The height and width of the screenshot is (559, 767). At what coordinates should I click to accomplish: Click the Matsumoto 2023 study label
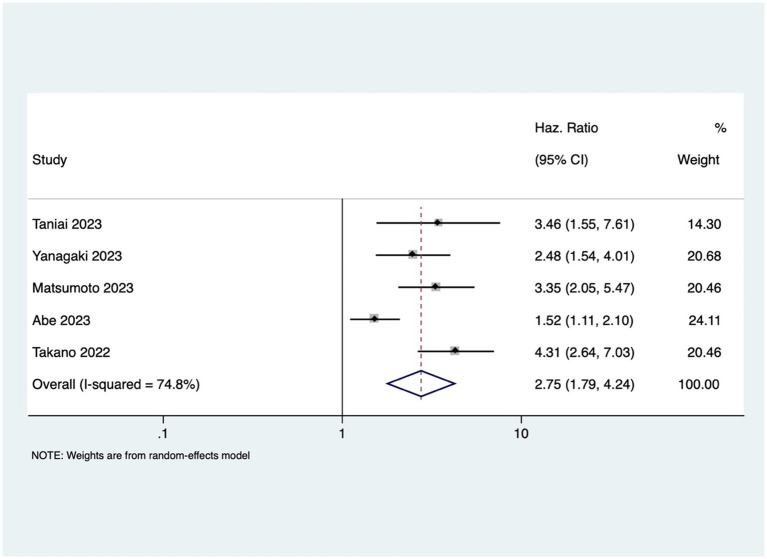[83, 288]
